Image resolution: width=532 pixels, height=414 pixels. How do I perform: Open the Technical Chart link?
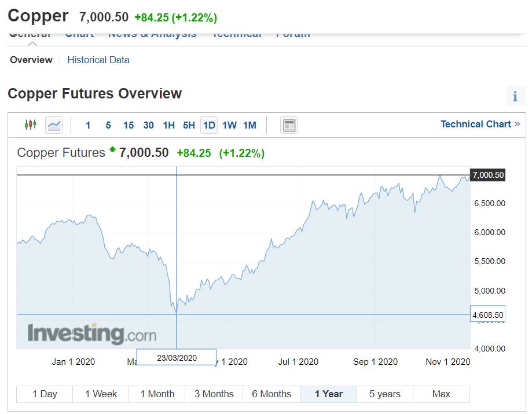pos(480,124)
